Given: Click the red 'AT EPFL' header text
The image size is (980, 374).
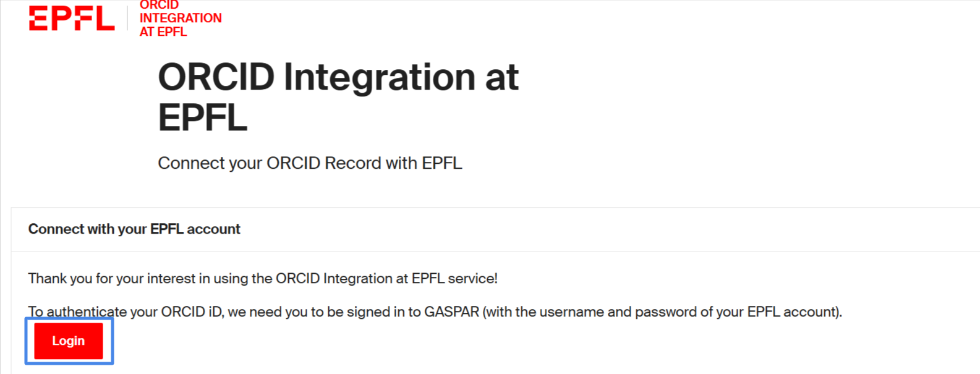Looking at the screenshot, I should coord(163,32).
